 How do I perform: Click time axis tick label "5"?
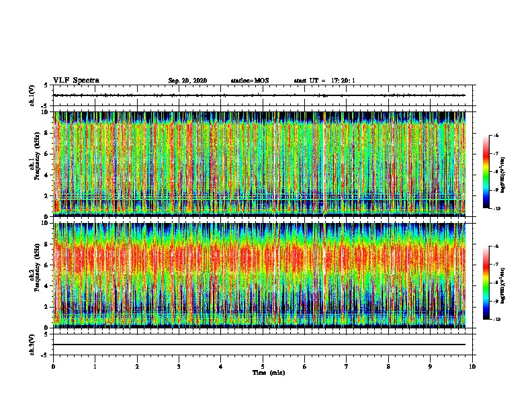point(263,366)
